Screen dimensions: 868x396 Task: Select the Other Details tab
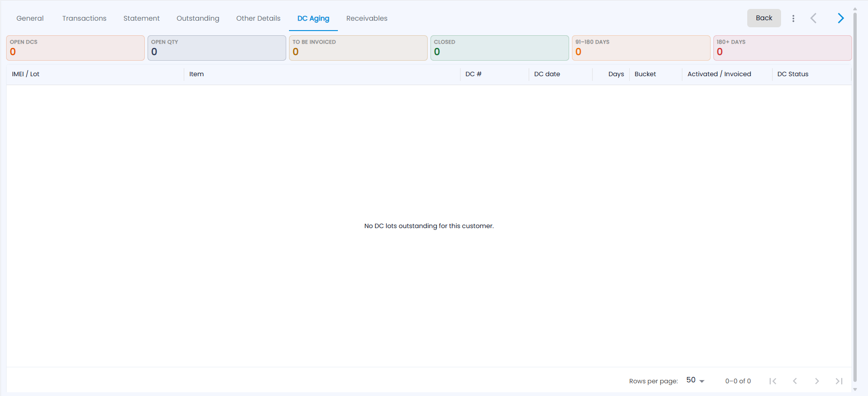click(x=258, y=18)
